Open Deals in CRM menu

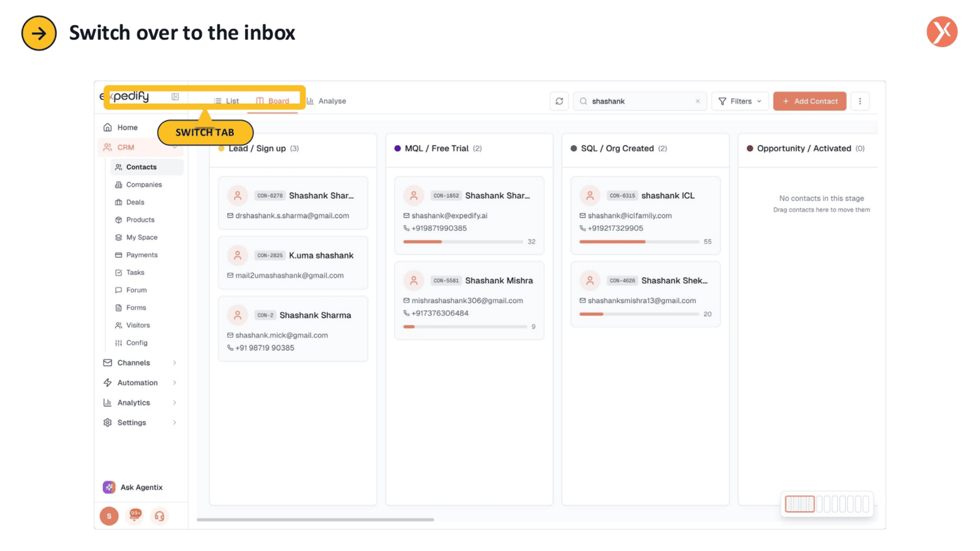point(135,202)
